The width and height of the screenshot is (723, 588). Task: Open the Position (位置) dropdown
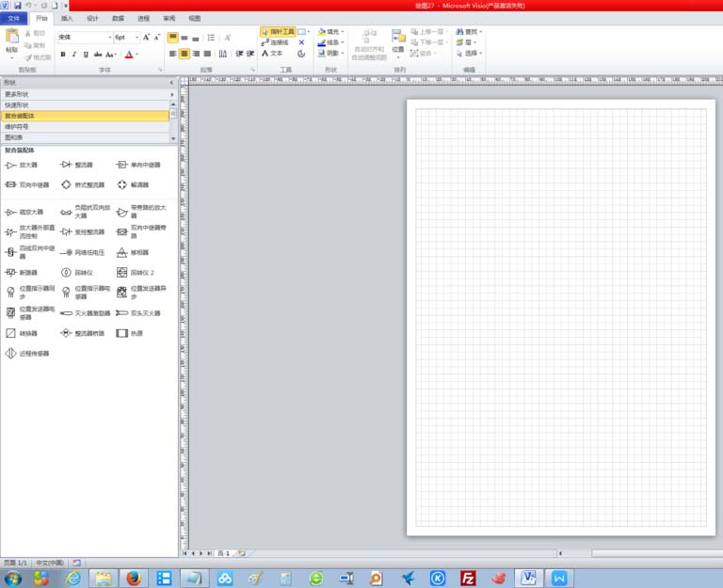click(398, 44)
